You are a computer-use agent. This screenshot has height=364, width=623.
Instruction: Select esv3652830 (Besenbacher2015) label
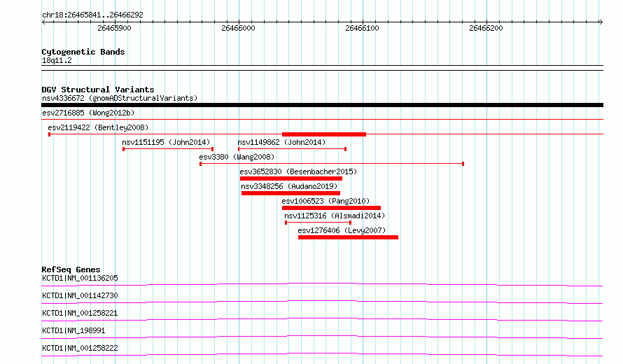[x=298, y=171]
